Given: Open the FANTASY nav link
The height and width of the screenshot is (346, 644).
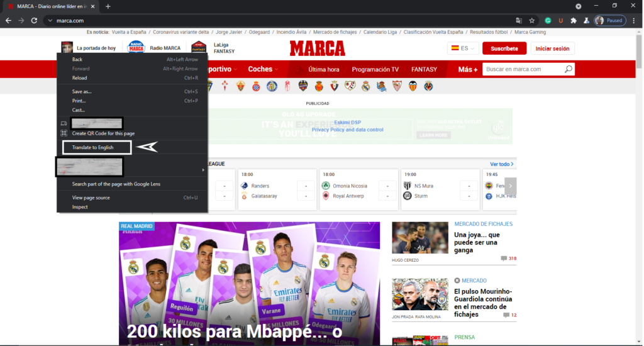Looking at the screenshot, I should (x=425, y=69).
